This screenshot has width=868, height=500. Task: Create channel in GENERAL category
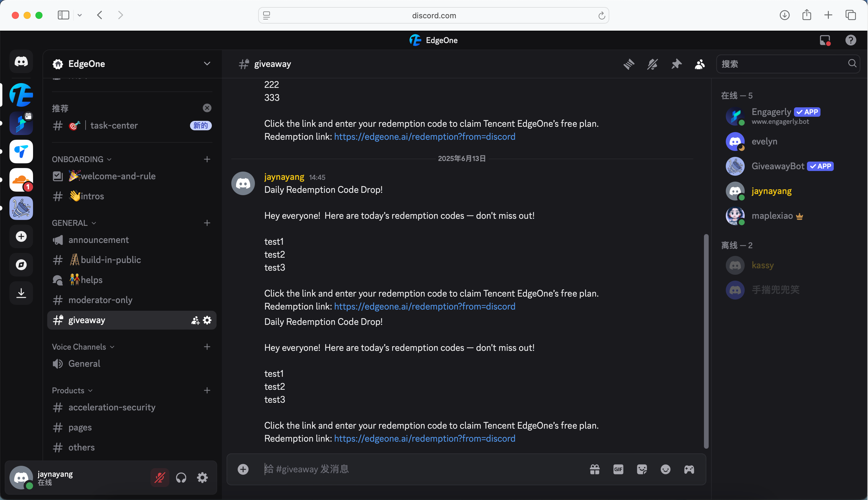207,223
